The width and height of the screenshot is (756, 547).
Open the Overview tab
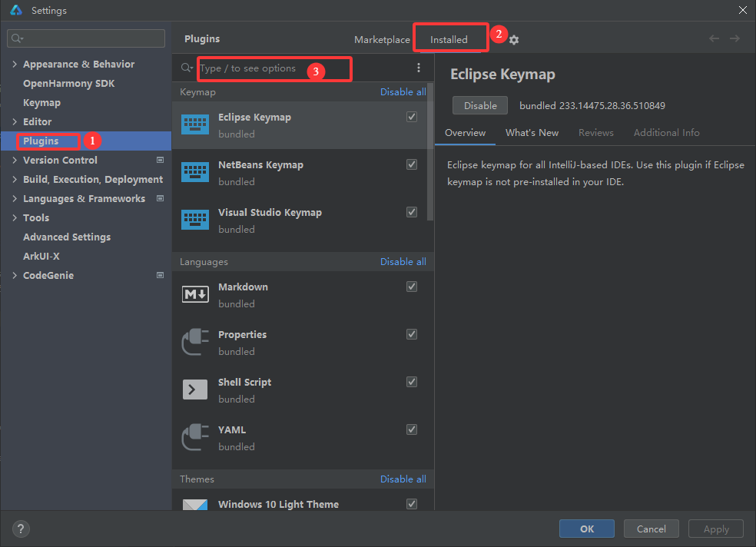click(x=466, y=133)
